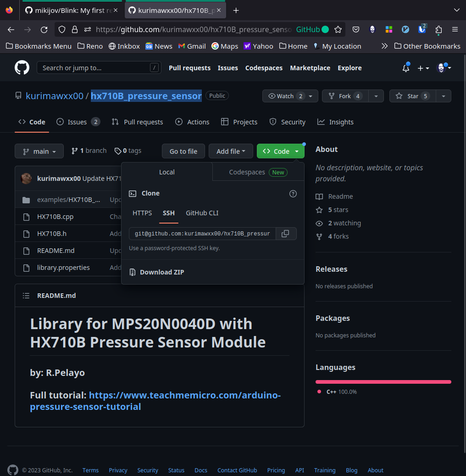Close the mikijov/Blink tab

[x=115, y=10]
